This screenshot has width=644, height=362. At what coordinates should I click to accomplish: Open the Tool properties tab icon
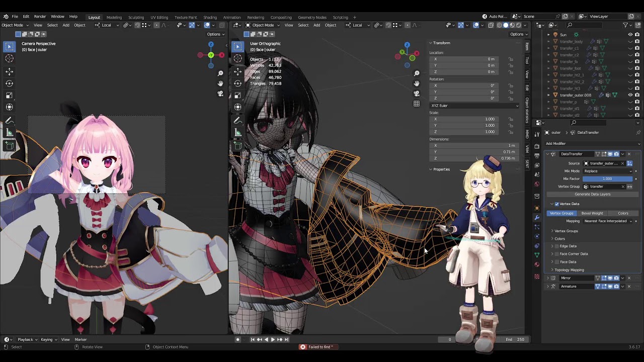[x=537, y=133]
